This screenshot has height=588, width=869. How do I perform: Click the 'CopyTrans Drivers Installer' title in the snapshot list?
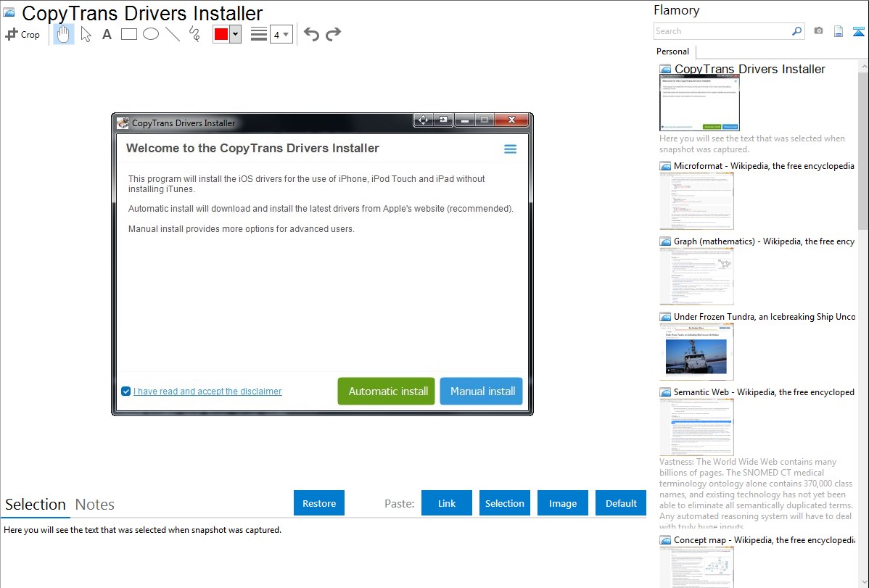point(750,70)
